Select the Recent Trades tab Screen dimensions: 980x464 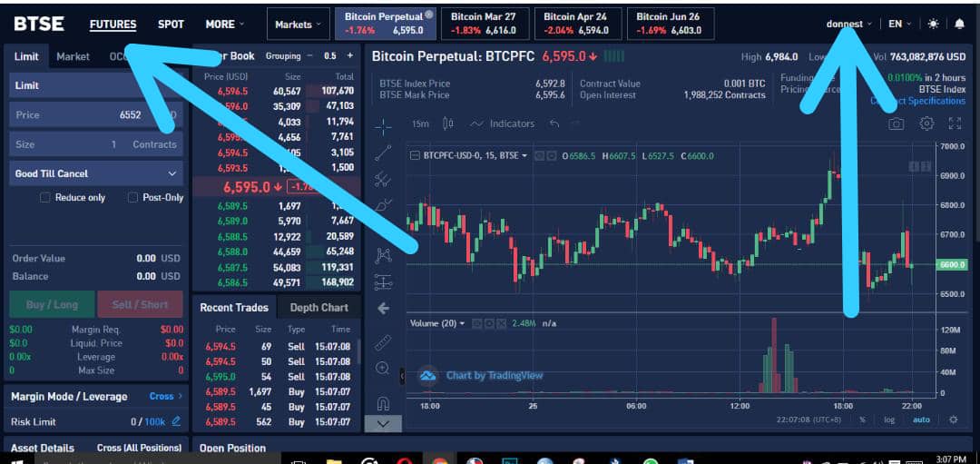(x=234, y=308)
